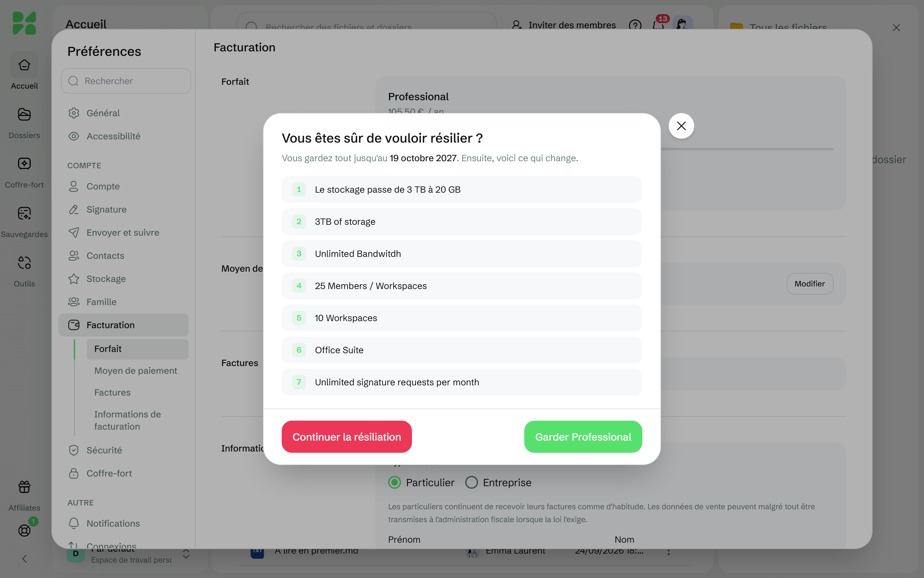924x578 pixels.
Task: Go to Informations de facturation sub-item
Action: coord(137,421)
